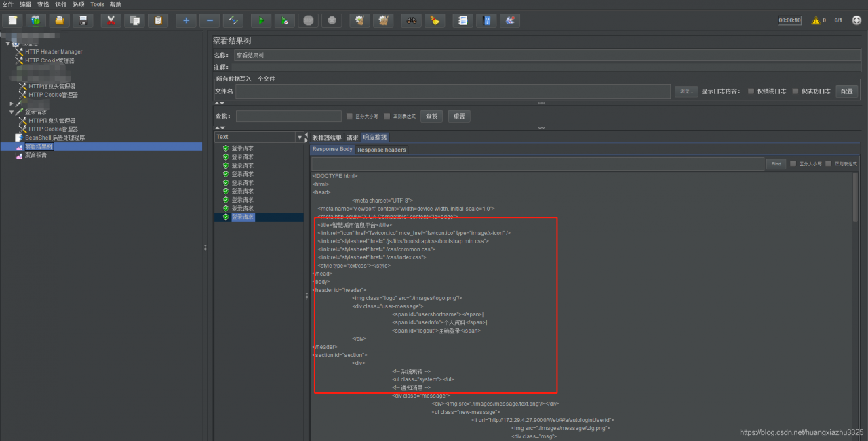This screenshot has height=441, width=868.
Task: Click the binoculars Search toolbar icon
Action: 411,20
